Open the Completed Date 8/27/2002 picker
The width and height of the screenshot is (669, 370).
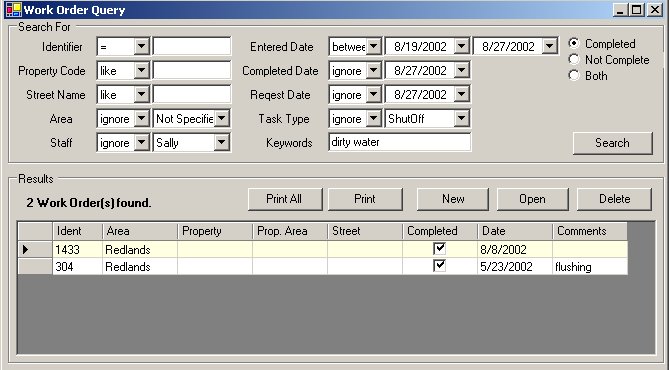[x=461, y=70]
